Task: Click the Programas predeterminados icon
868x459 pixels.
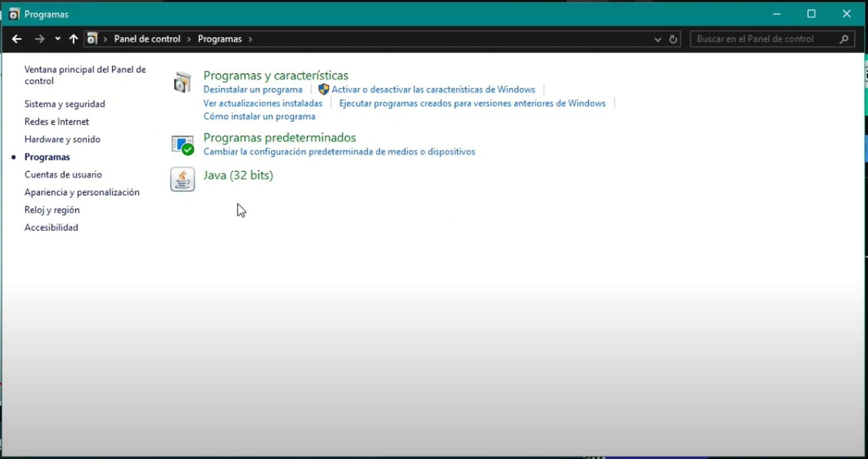Action: [x=182, y=145]
